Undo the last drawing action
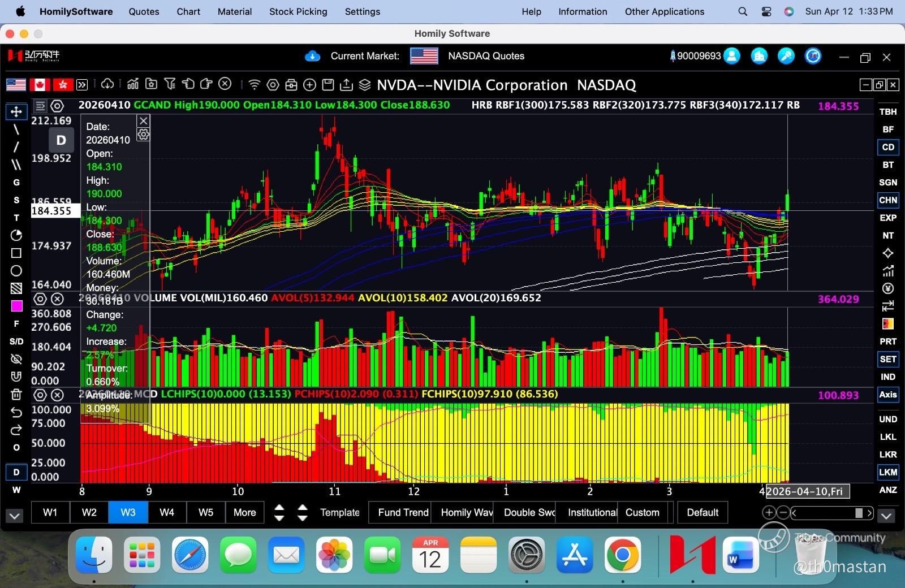905x588 pixels. pyautogui.click(x=16, y=412)
